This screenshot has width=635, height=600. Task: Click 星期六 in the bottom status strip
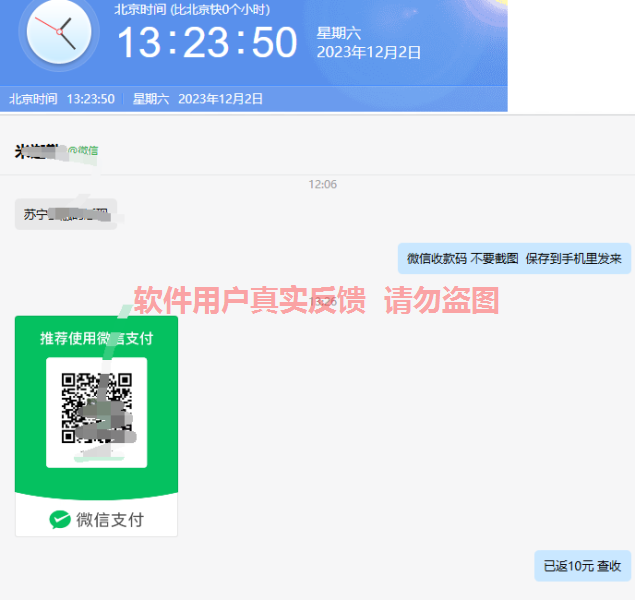151,99
